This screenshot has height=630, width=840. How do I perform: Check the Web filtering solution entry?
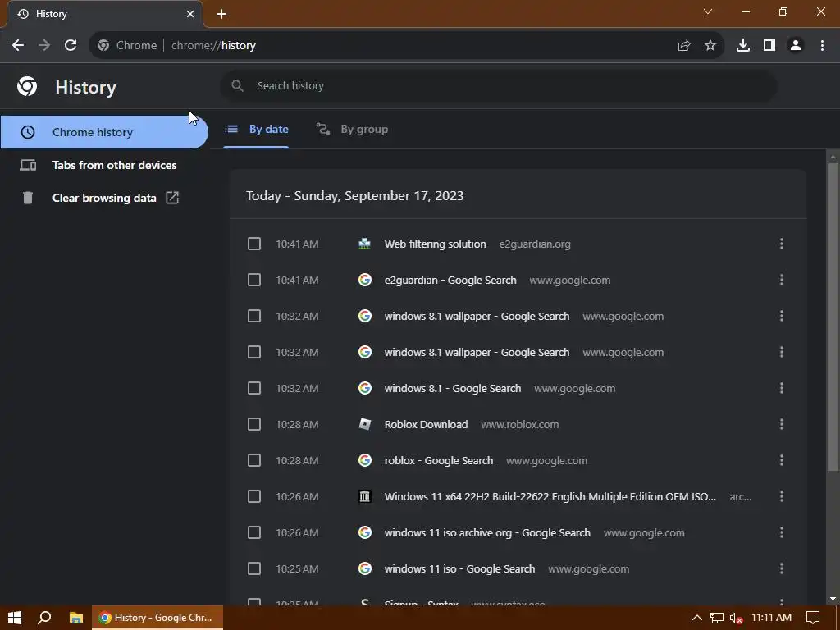coord(254,244)
